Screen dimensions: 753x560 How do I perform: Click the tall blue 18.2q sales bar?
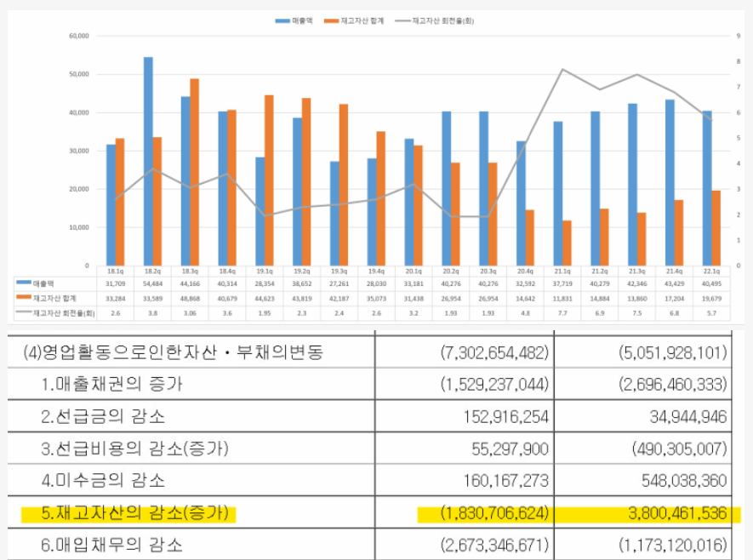[148, 162]
